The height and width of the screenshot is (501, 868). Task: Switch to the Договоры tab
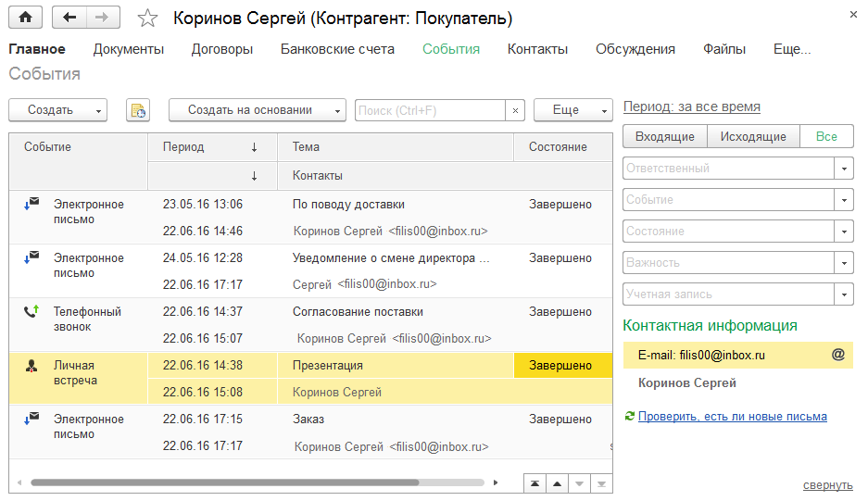click(x=222, y=49)
